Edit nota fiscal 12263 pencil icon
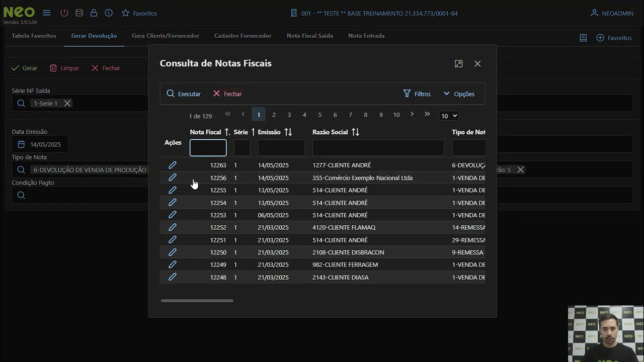The height and width of the screenshot is (362, 644). click(x=172, y=165)
